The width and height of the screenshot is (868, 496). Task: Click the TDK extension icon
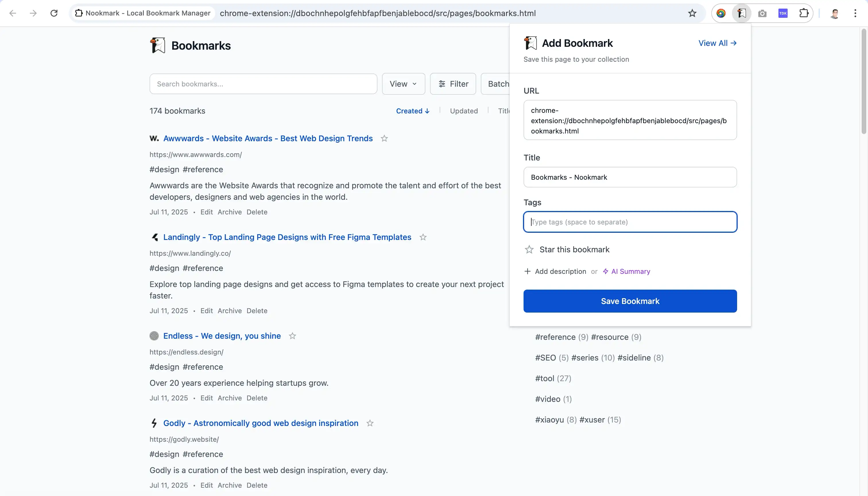point(783,13)
